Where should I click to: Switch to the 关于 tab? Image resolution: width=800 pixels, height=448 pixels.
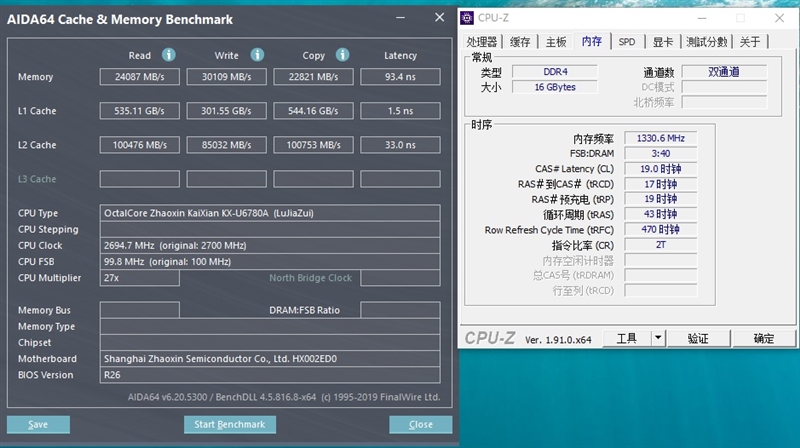[750, 42]
